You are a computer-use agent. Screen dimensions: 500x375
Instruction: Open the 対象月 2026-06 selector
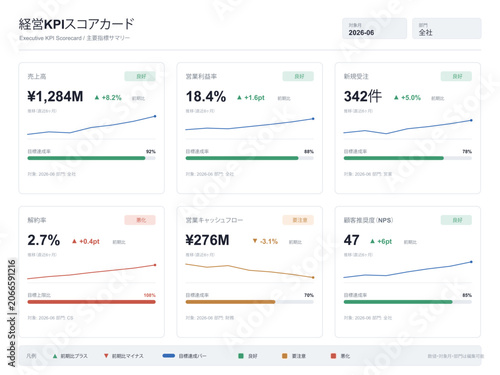(x=374, y=29)
